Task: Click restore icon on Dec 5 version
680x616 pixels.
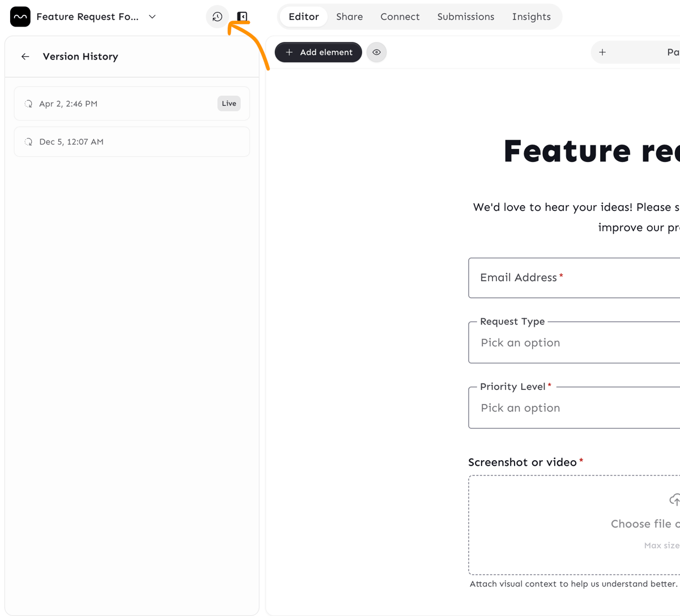Action: (x=28, y=142)
